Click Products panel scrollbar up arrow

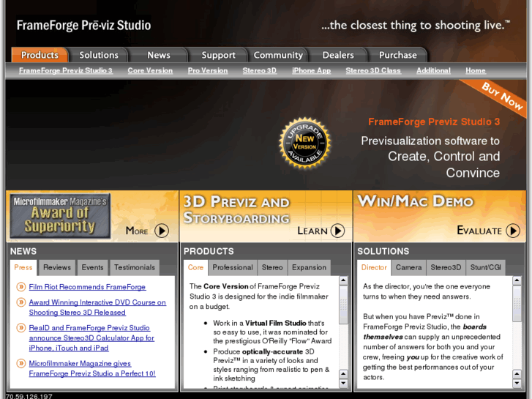point(343,280)
